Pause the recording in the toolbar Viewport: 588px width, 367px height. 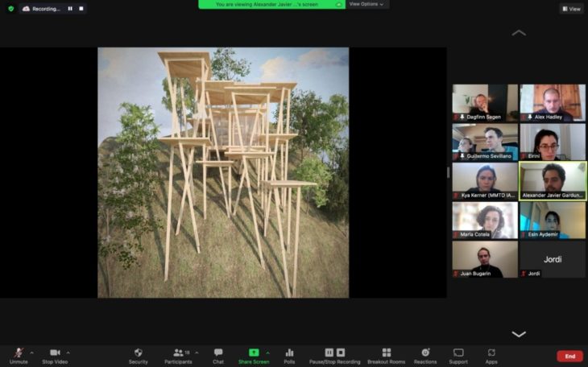[x=329, y=353]
